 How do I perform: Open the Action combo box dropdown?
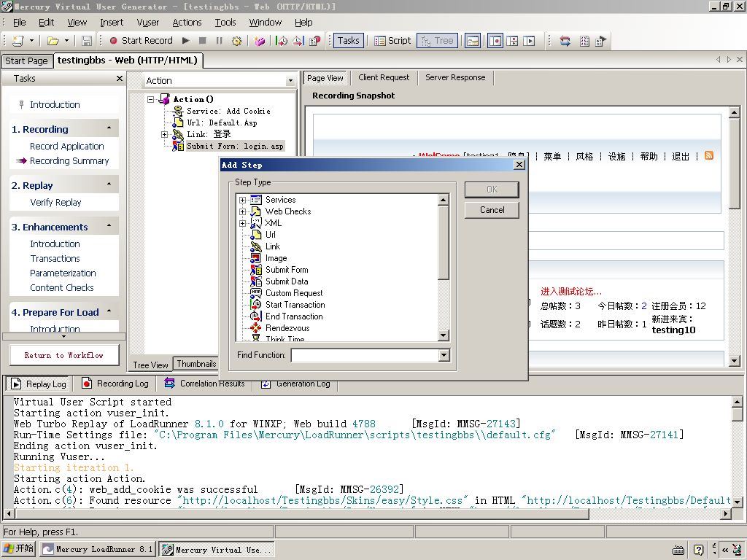point(290,81)
